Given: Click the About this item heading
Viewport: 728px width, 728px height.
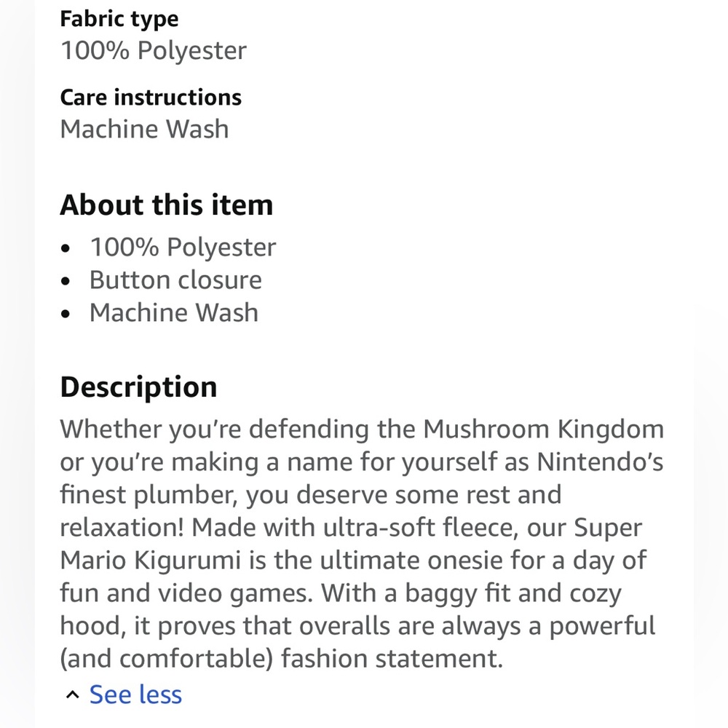Looking at the screenshot, I should tap(166, 205).
